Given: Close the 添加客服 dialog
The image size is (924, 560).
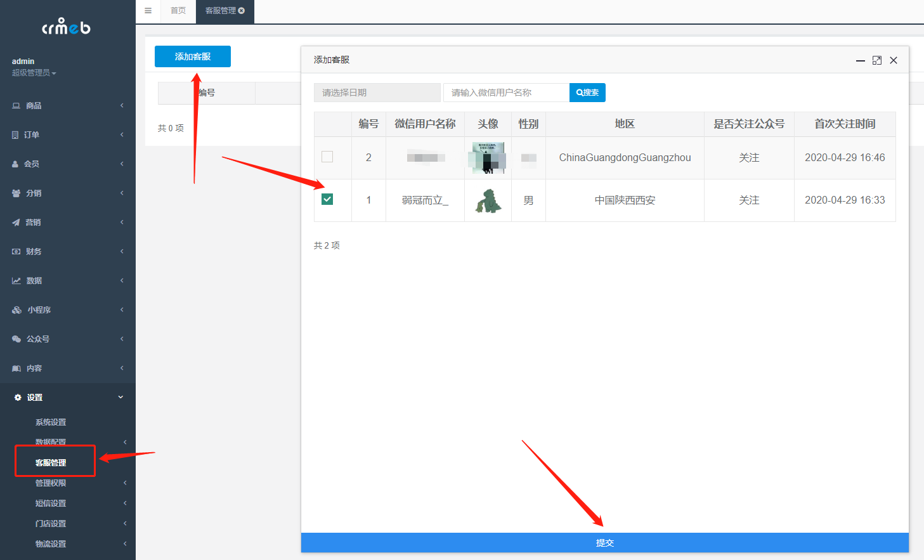Looking at the screenshot, I should 894,60.
